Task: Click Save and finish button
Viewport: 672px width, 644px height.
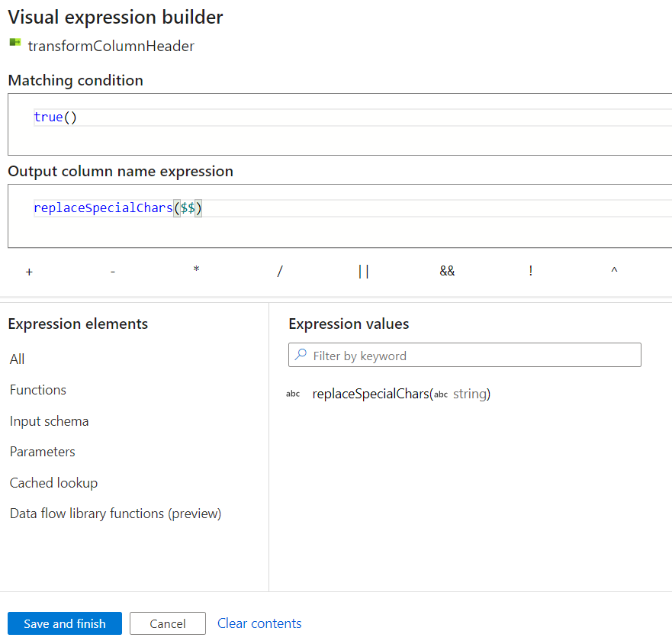Action: pos(65,623)
